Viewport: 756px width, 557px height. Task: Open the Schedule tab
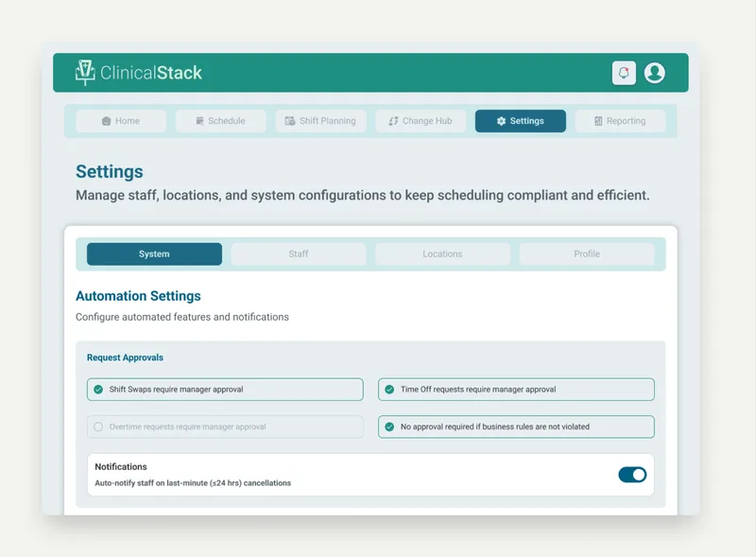point(221,121)
